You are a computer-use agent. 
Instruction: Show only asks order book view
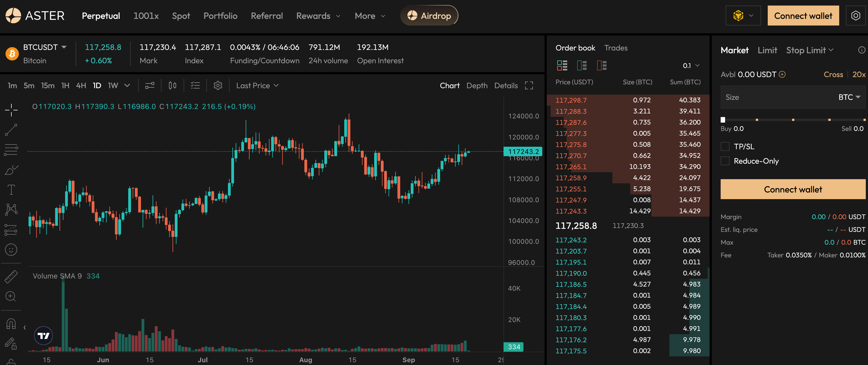[x=602, y=65]
